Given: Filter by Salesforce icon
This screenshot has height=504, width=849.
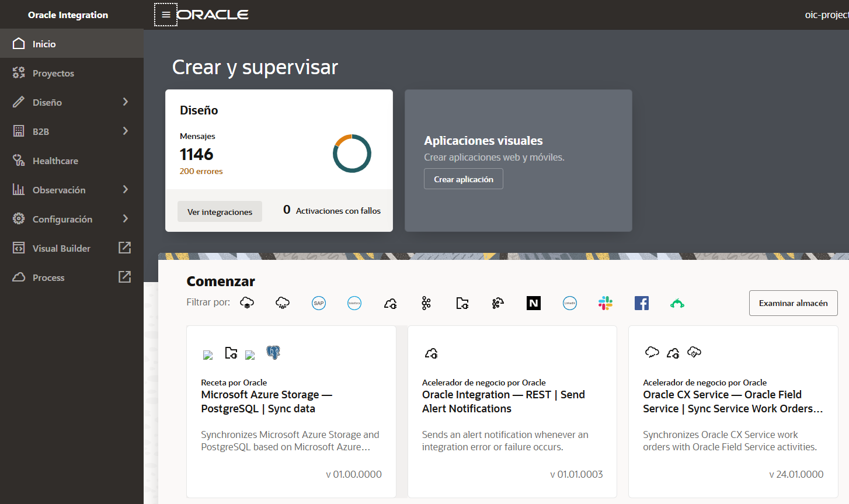Looking at the screenshot, I should point(354,303).
